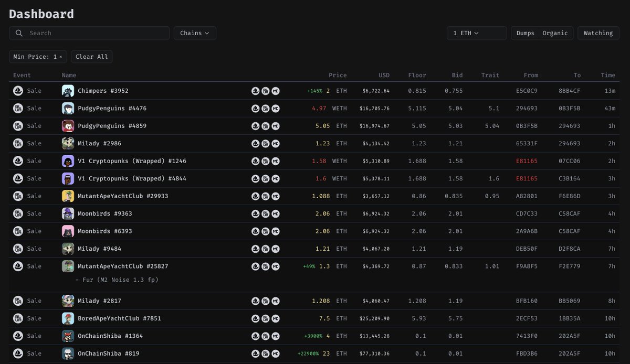Sort the table by Price column

click(338, 75)
